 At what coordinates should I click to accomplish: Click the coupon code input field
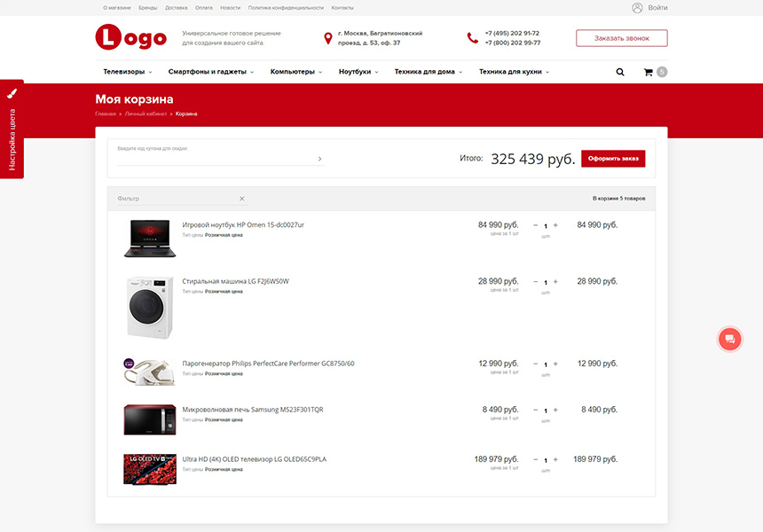pos(215,159)
